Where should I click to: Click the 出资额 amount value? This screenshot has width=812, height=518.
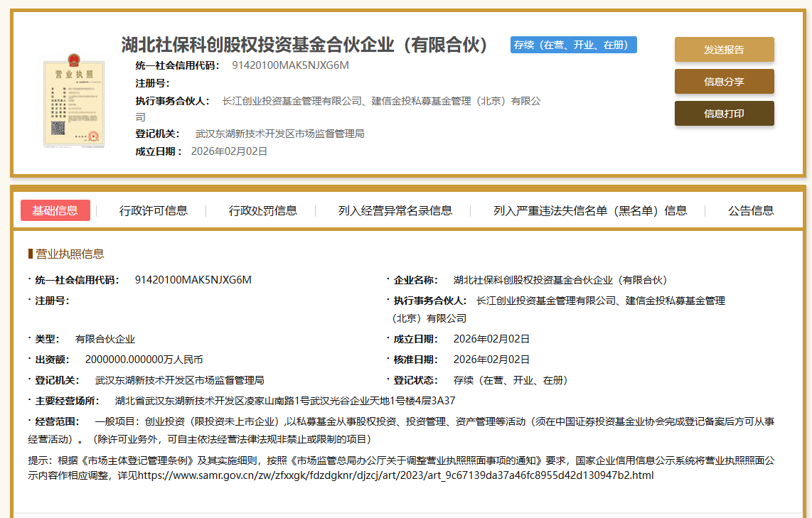click(x=144, y=360)
